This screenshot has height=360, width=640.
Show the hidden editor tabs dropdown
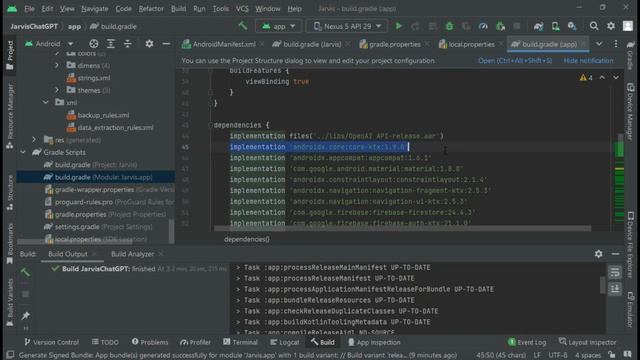(x=599, y=44)
